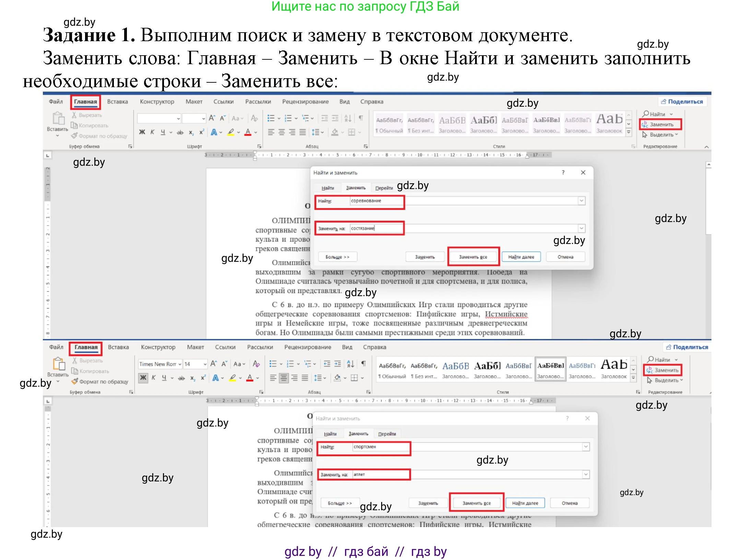Click the red font color (А) button in upper ribbon
732x560 pixels.
[x=248, y=132]
